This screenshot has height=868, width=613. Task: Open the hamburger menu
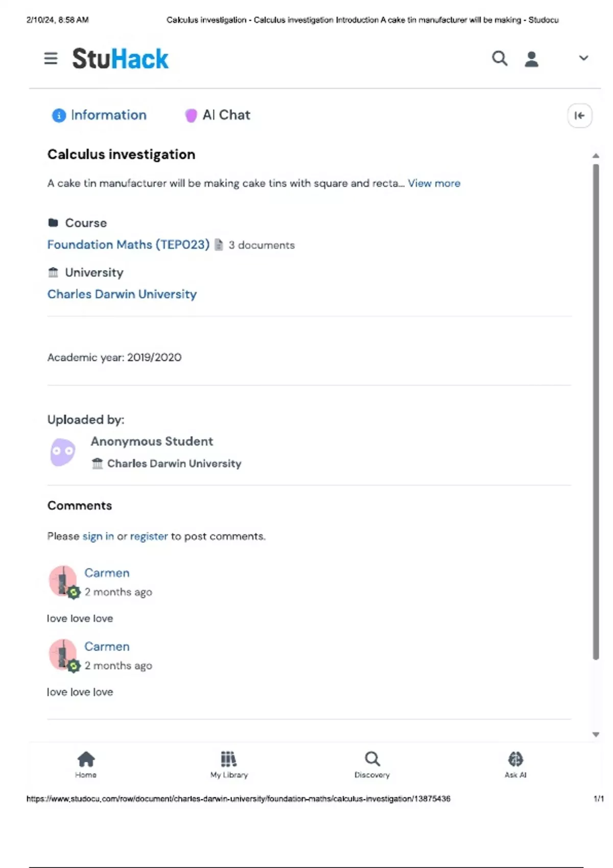pyautogui.click(x=51, y=58)
